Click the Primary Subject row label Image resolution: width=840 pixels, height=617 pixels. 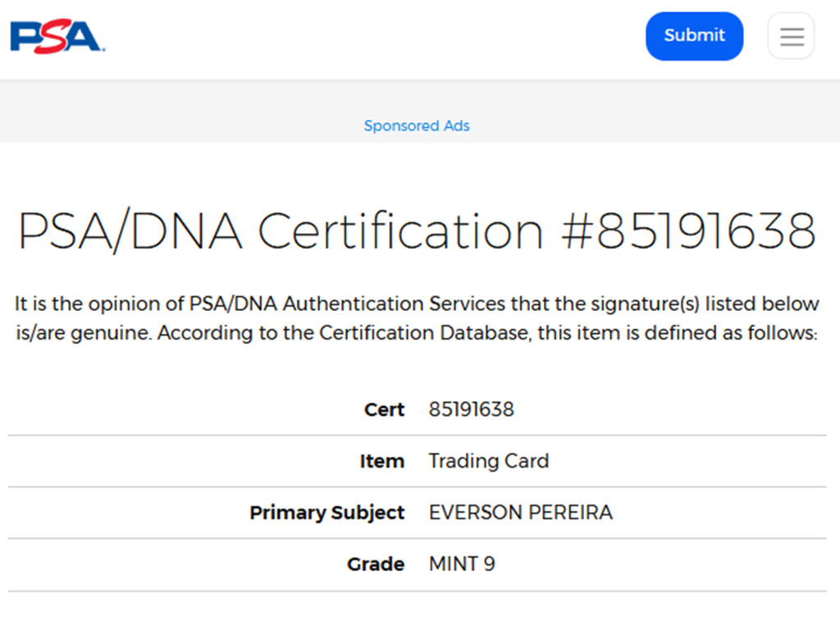[x=326, y=513]
